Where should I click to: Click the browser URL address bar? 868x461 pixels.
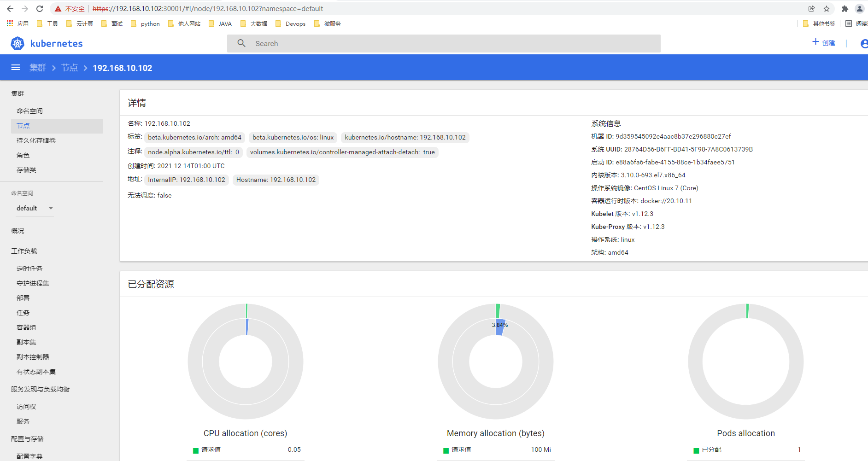(x=442, y=9)
